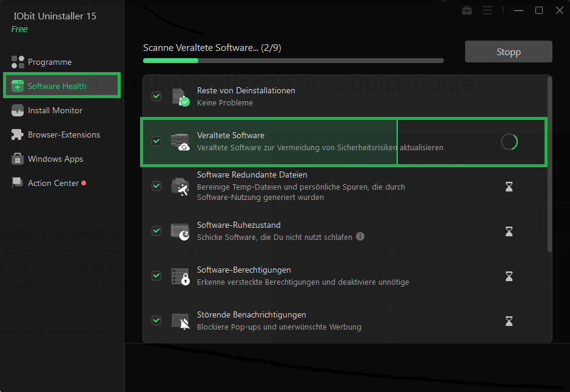Image resolution: width=570 pixels, height=392 pixels.
Task: Click the Reste von Deinstallationen title
Action: pos(246,90)
